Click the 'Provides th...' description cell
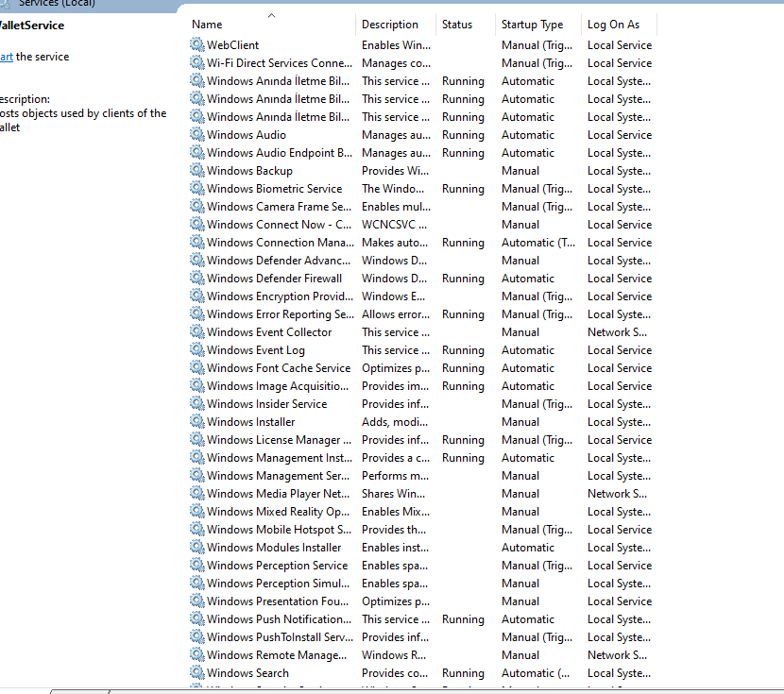Viewport: 784px width, 694px height. [394, 530]
